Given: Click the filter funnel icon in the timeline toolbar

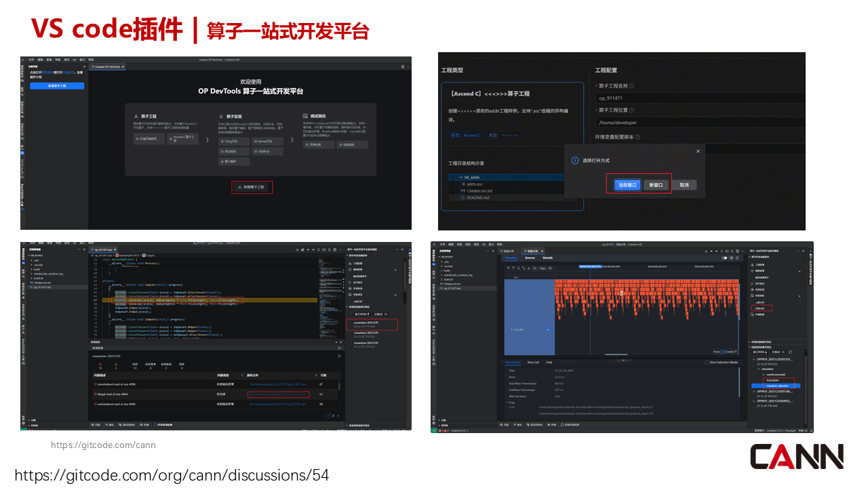Looking at the screenshot, I should click(513, 268).
